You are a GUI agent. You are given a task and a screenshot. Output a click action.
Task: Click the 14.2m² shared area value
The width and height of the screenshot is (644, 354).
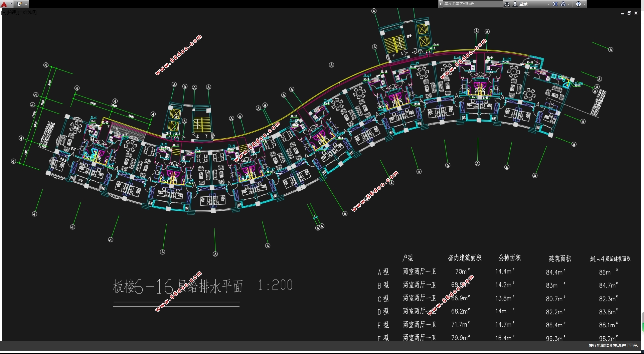click(x=505, y=285)
